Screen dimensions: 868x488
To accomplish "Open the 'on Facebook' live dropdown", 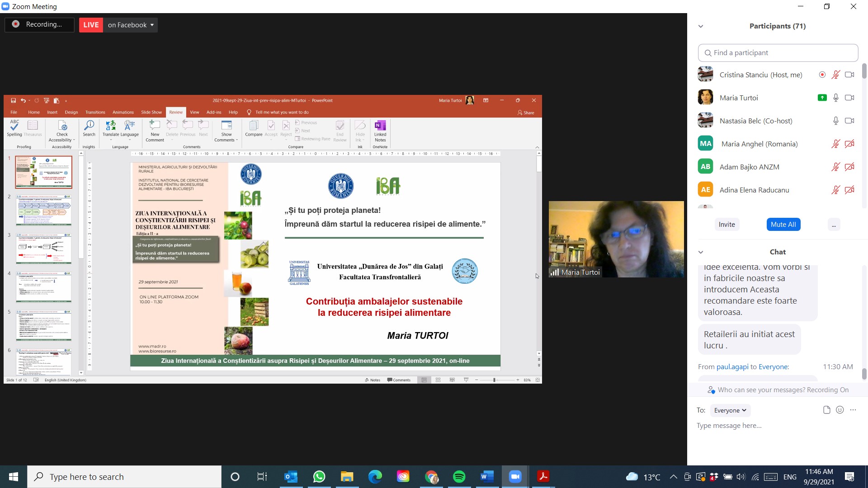I will point(131,25).
